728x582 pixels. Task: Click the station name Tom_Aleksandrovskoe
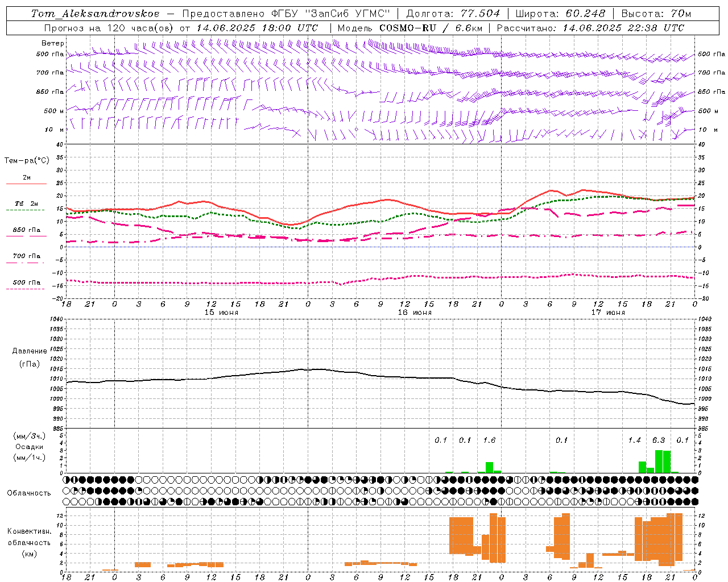[x=96, y=14]
